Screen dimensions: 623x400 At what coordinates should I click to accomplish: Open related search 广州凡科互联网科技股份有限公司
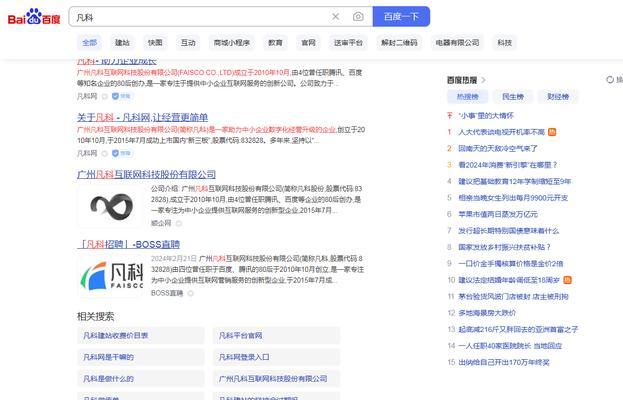(x=277, y=379)
